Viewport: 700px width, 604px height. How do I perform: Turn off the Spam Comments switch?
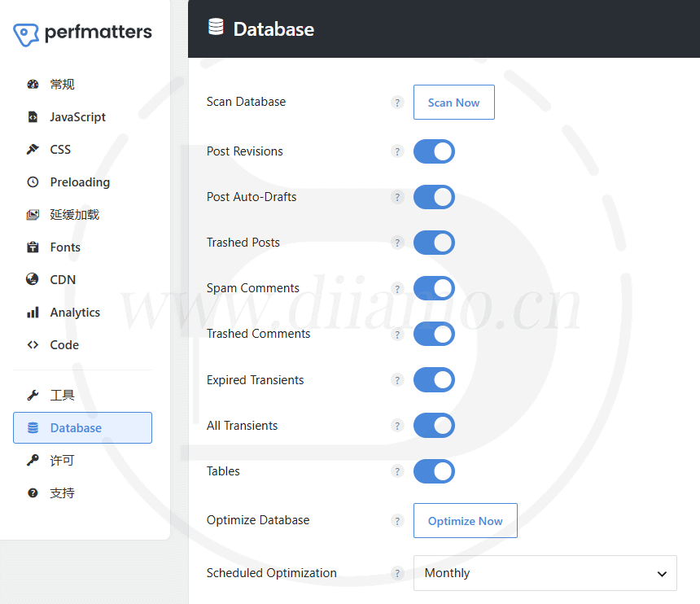tap(434, 288)
